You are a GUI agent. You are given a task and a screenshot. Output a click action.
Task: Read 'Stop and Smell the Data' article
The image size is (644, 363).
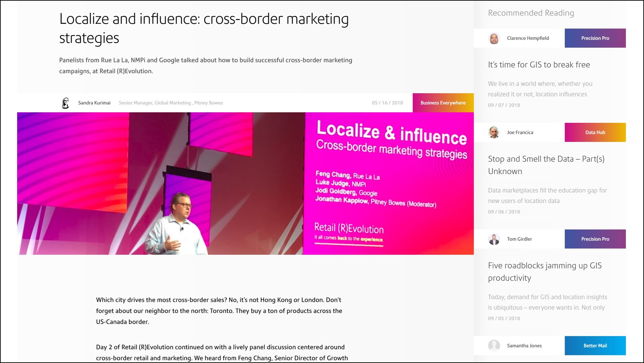click(546, 165)
